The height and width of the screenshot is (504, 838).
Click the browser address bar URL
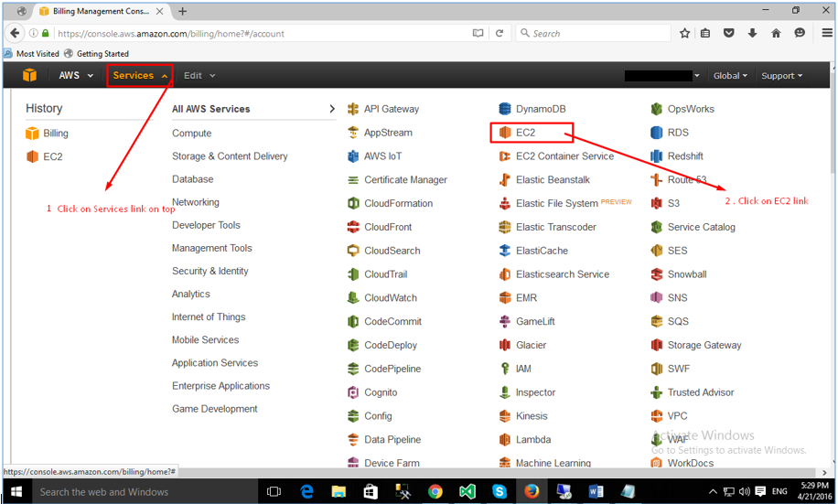point(171,34)
